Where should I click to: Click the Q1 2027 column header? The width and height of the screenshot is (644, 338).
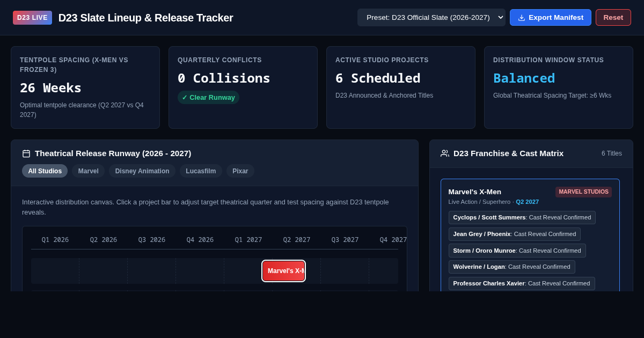click(x=248, y=240)
